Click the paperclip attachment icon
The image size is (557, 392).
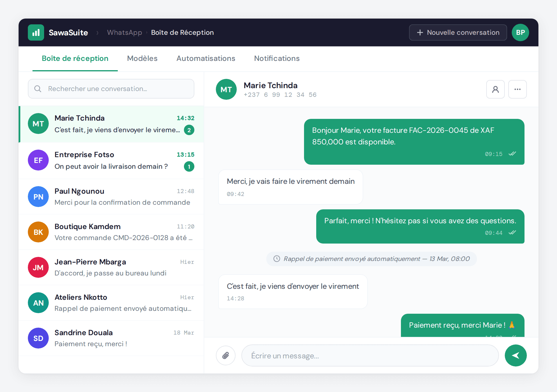[225, 355]
